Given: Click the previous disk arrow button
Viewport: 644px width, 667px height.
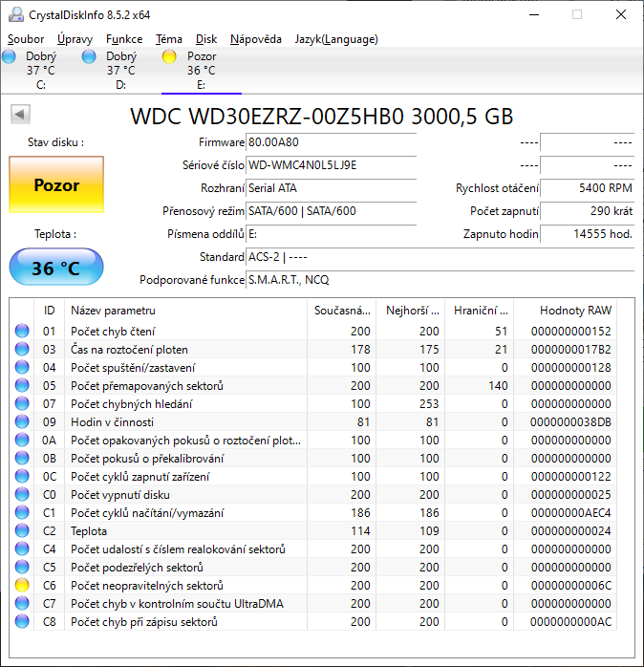Looking at the screenshot, I should (x=20, y=114).
